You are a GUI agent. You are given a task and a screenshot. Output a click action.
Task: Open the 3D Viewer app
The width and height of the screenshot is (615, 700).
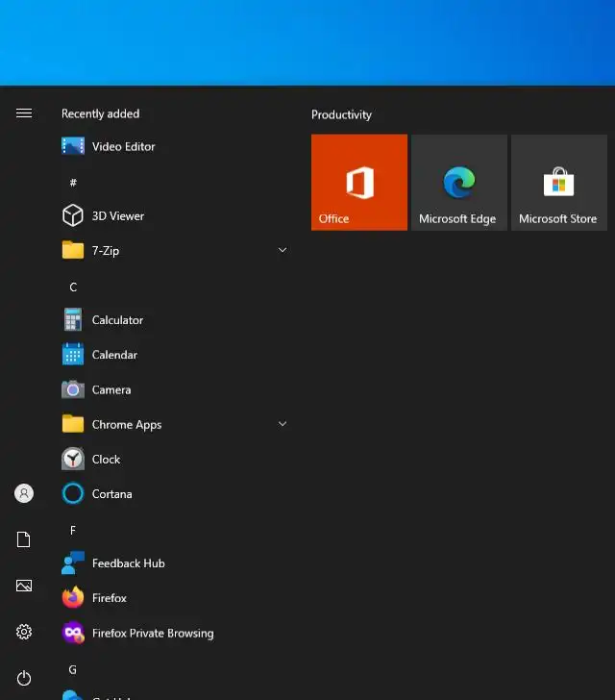pos(174,215)
